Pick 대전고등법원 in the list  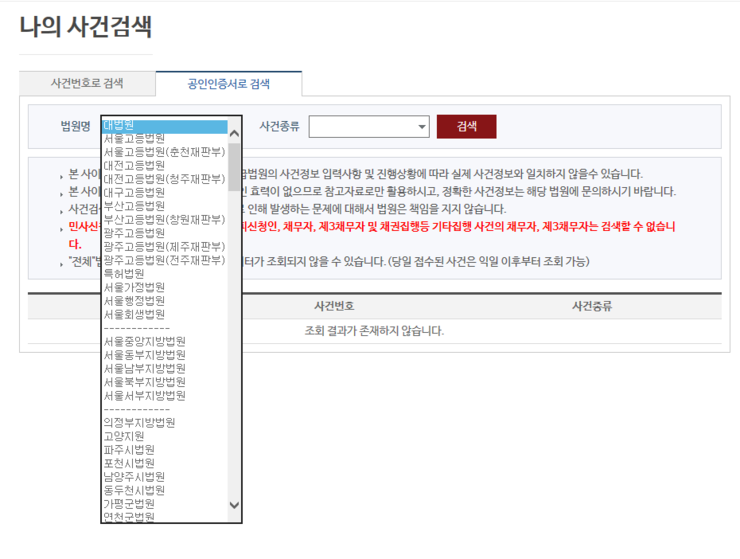[165, 166]
